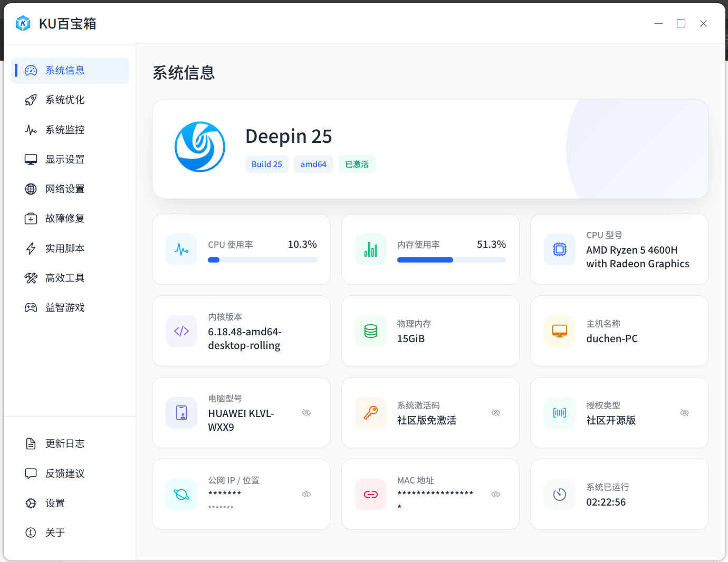Select 系统信息 in the sidebar
Screen dimensions: 728x562
point(70,71)
